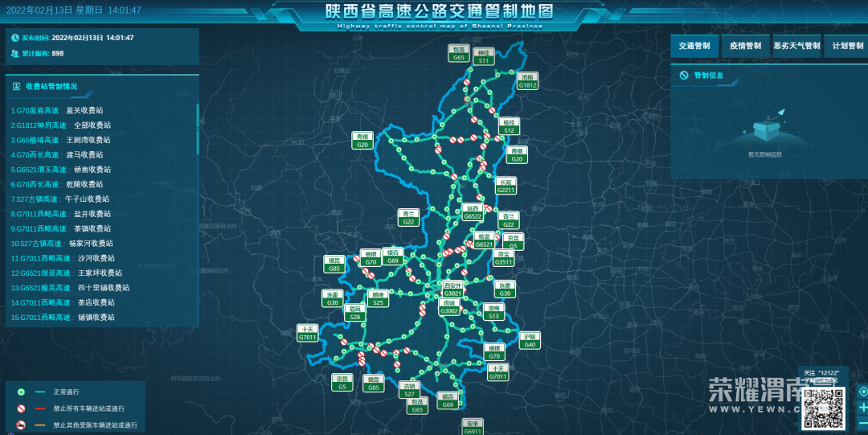This screenshot has width=868, height=435.
Task: Select row 14.G7011西略高速 茶店收费站
Action: pyautogui.click(x=63, y=302)
